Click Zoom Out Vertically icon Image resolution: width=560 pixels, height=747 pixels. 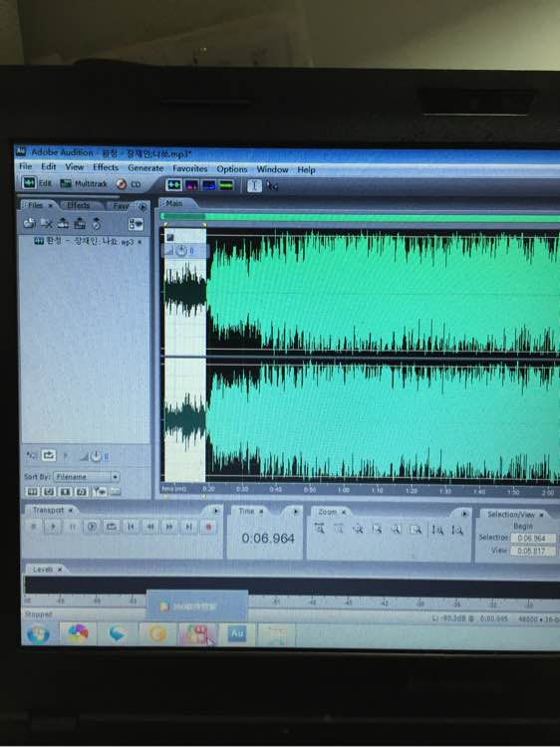click(x=456, y=530)
